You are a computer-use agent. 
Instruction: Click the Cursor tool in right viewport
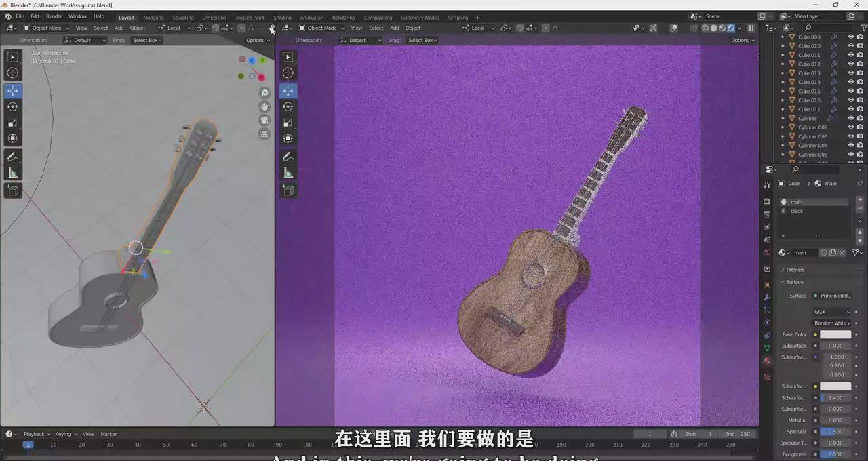click(288, 73)
